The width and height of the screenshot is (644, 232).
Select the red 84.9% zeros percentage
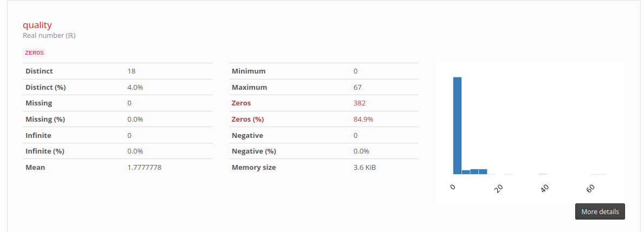pyautogui.click(x=363, y=119)
